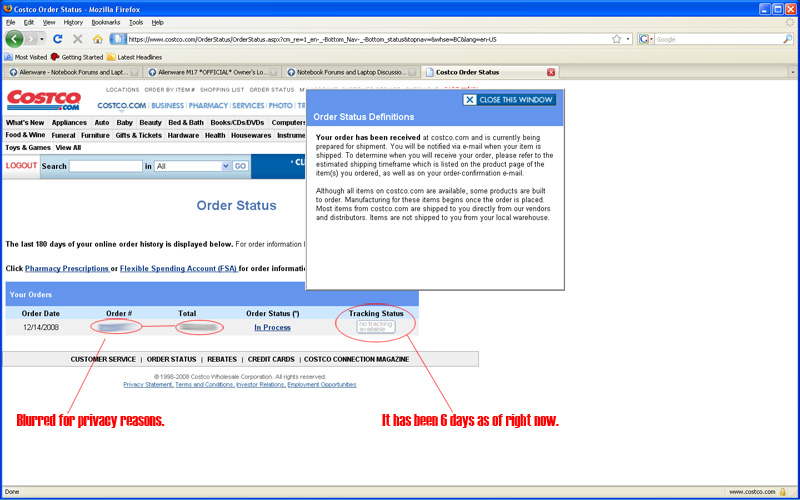This screenshot has width=800, height=500.
Task: Focus the Google search box
Action: coord(718,39)
